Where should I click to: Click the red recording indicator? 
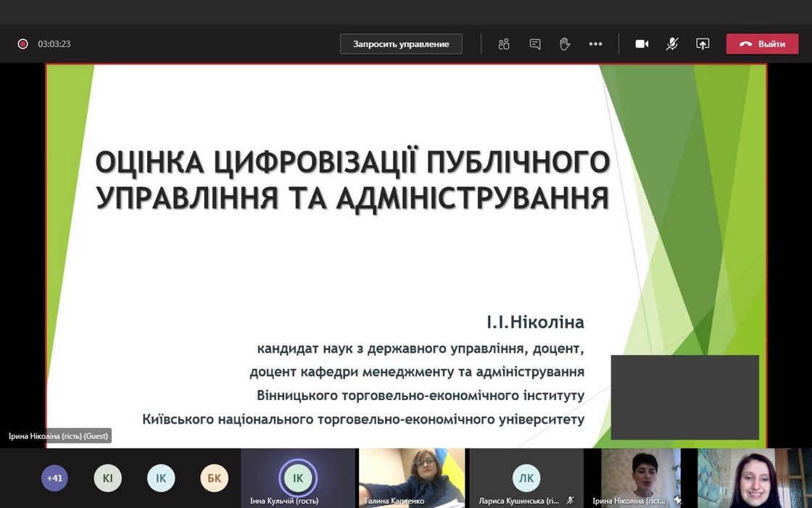tap(22, 44)
